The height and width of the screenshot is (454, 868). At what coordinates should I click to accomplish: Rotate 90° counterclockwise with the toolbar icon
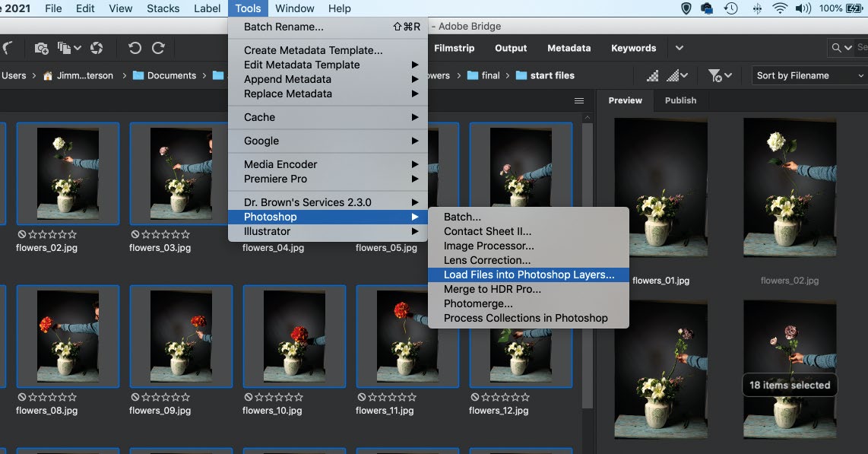pyautogui.click(x=135, y=48)
